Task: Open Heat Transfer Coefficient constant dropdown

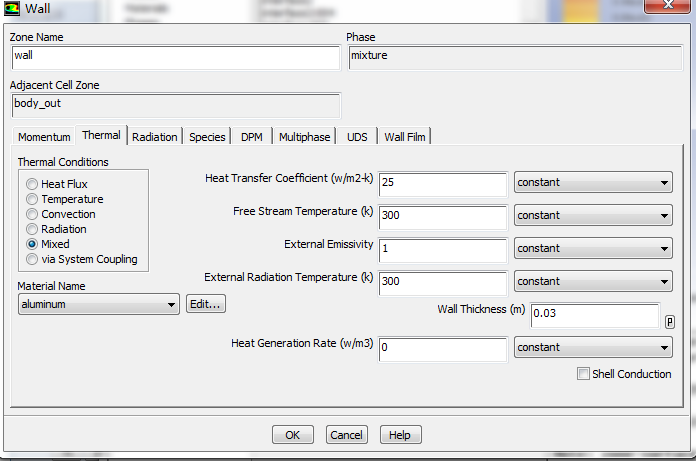Action: click(593, 182)
